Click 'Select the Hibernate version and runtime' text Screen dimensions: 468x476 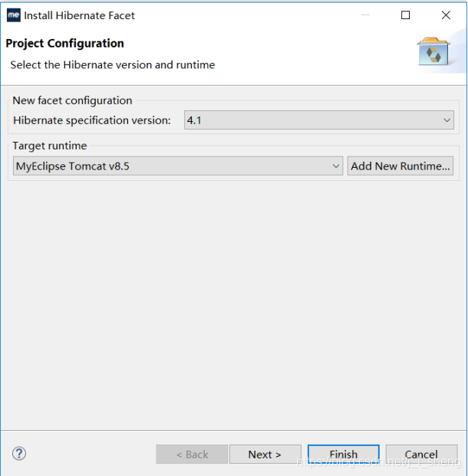coord(113,65)
